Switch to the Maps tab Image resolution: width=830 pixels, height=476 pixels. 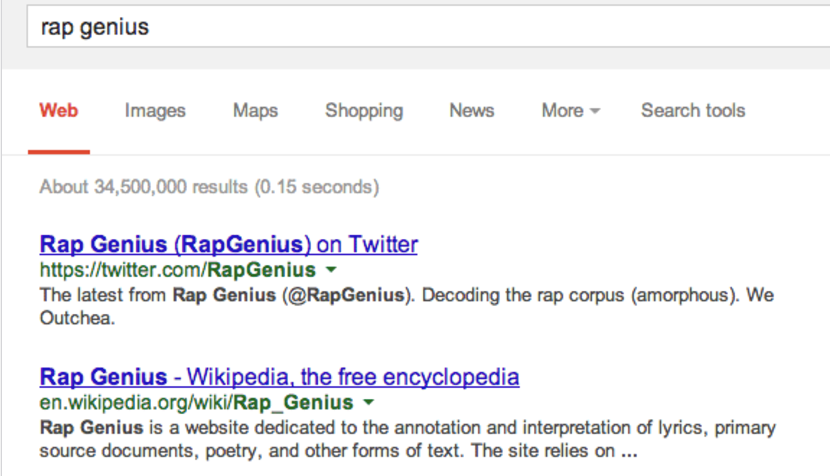[255, 111]
